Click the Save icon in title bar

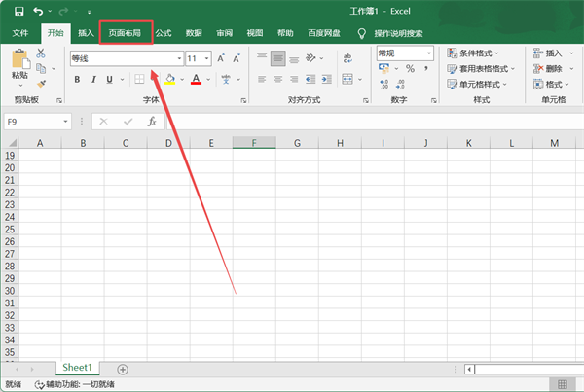18,11
